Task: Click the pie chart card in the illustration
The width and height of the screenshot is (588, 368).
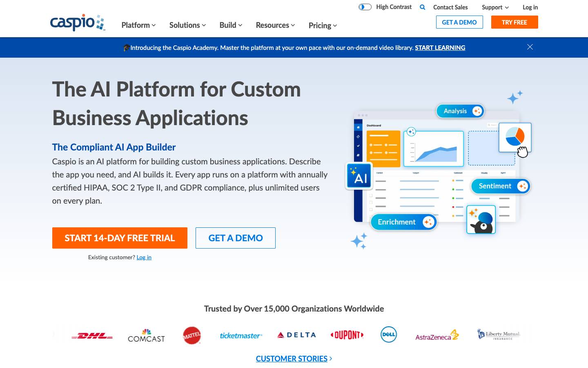Action: coord(515,137)
